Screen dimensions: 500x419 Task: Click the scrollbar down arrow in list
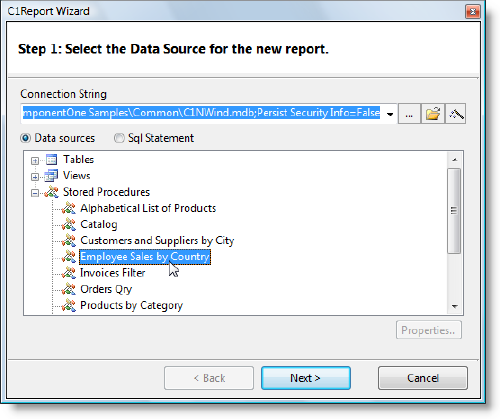pyautogui.click(x=454, y=306)
